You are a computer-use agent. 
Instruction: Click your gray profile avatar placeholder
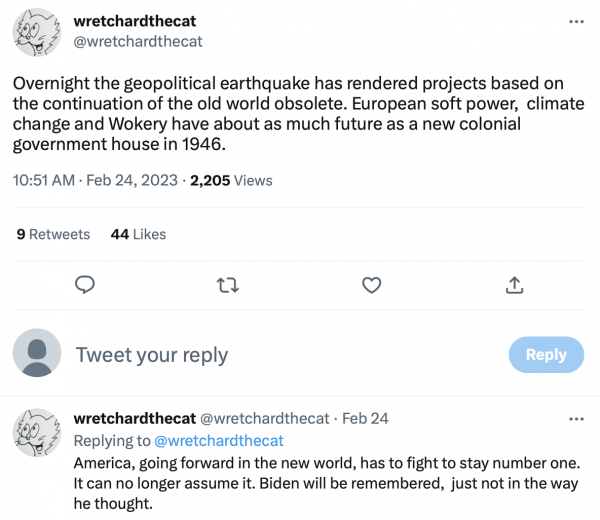click(x=38, y=355)
